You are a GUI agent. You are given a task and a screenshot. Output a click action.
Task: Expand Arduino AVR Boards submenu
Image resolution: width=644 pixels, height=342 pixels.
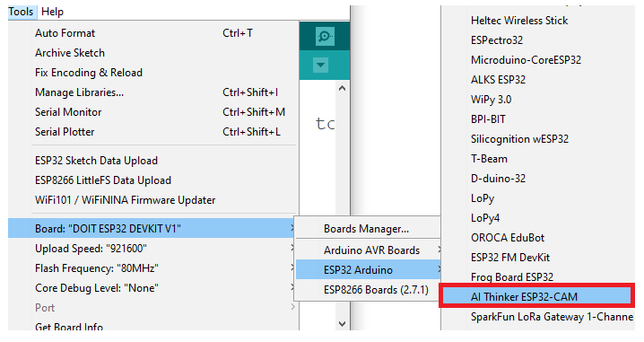[x=369, y=250]
